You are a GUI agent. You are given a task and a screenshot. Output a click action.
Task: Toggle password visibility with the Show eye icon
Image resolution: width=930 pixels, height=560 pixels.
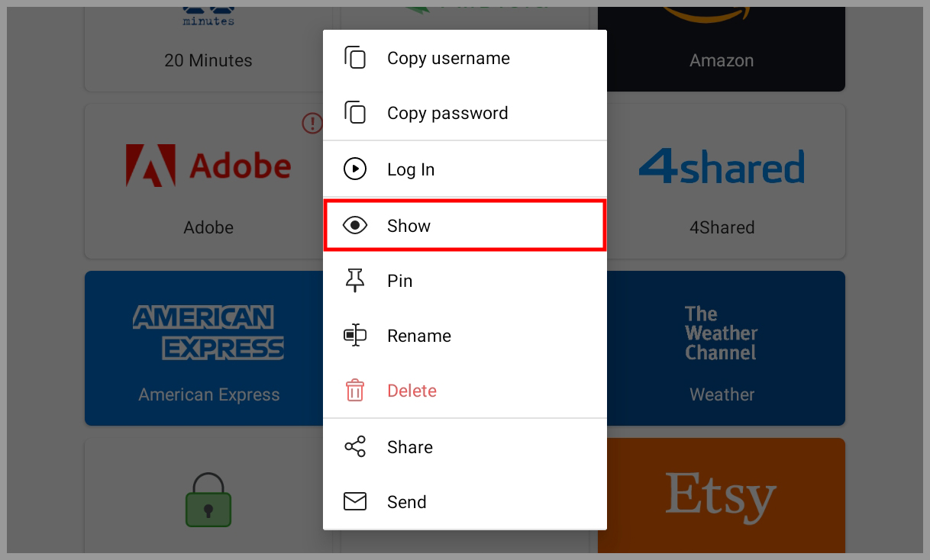click(354, 225)
